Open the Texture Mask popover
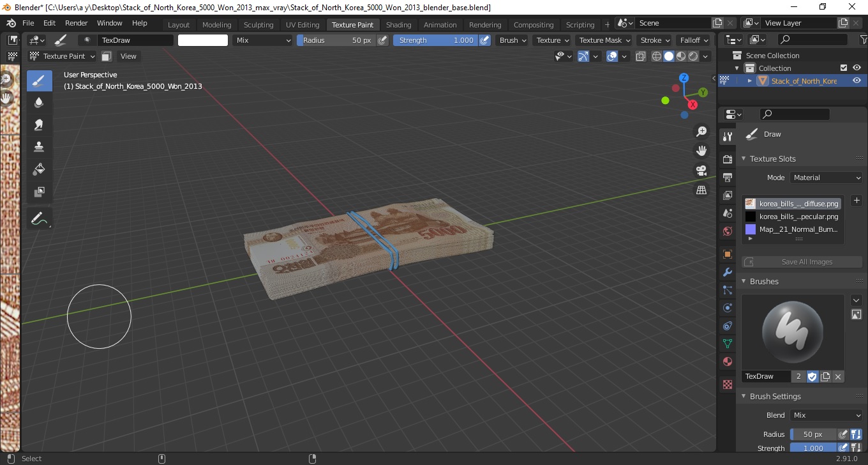Screen dimensions: 868x465 point(604,40)
